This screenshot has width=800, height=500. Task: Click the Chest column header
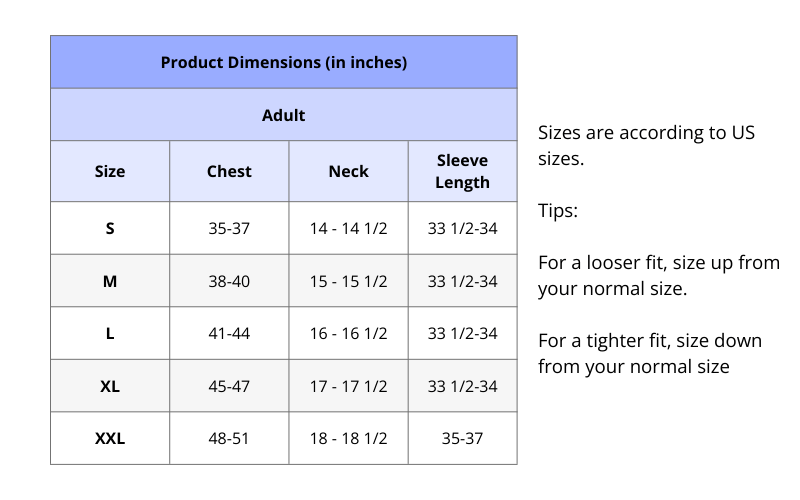pos(229,171)
